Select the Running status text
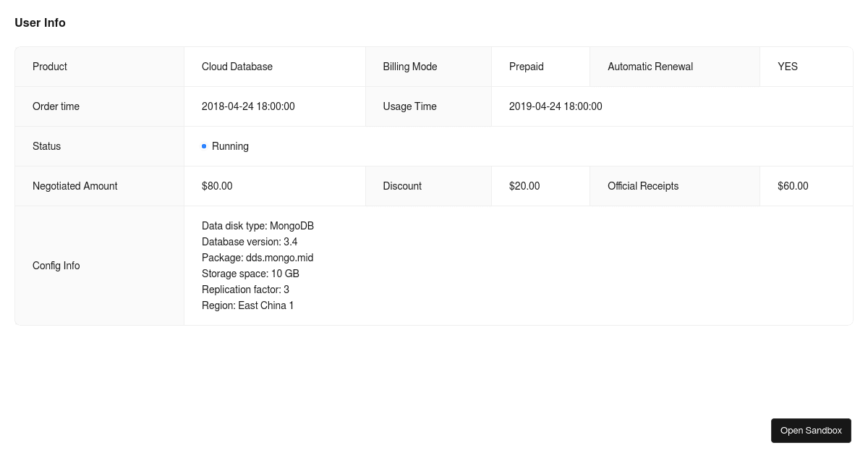The image size is (868, 456). 230,146
